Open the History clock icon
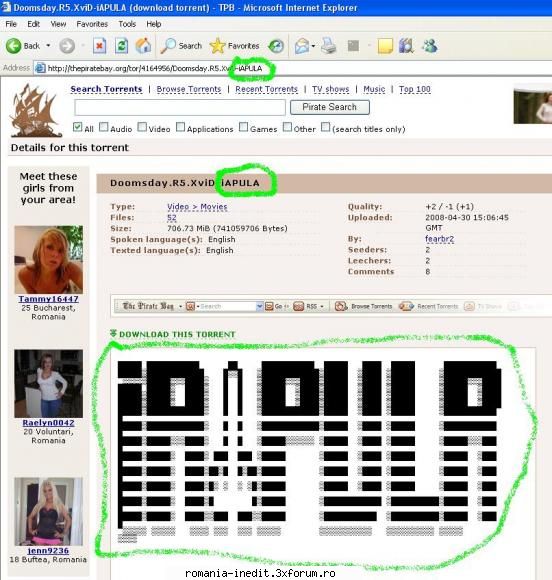This screenshot has width=552, height=580. [x=276, y=46]
